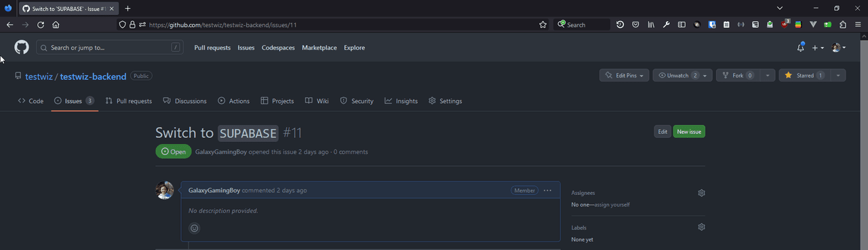Open the create new plus menu
868x250 pixels.
(818, 48)
